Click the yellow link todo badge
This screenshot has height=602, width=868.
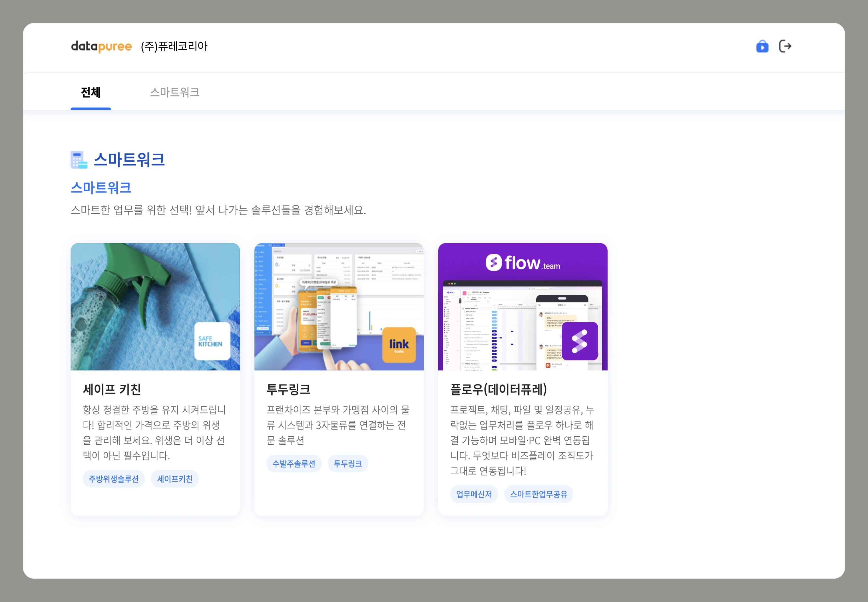point(399,345)
